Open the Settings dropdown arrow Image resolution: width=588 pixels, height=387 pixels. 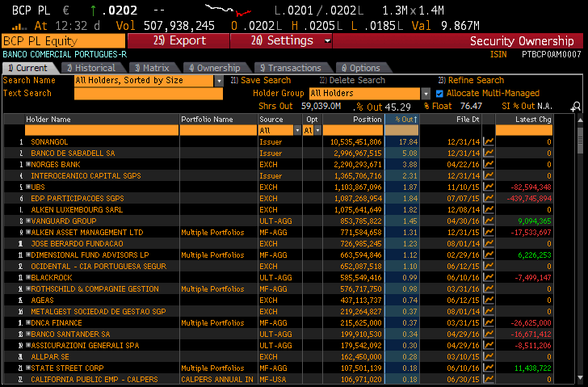(327, 41)
